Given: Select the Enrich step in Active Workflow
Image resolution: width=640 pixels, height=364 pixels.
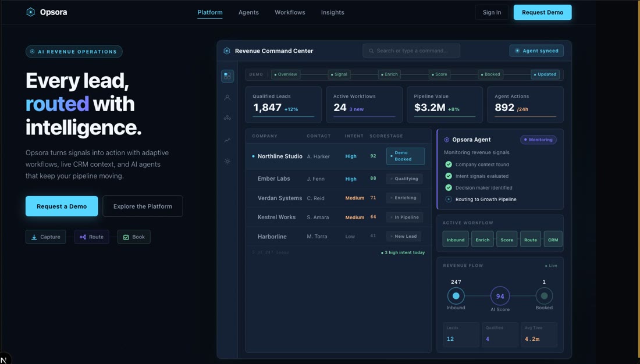Looking at the screenshot, I should [482, 240].
